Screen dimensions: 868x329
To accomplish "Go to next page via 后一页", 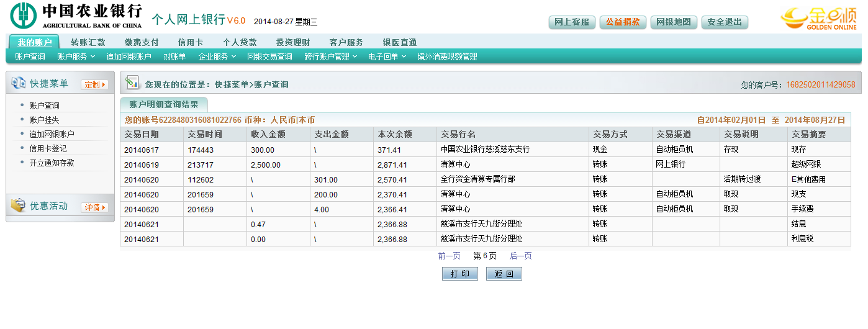I will [x=520, y=256].
